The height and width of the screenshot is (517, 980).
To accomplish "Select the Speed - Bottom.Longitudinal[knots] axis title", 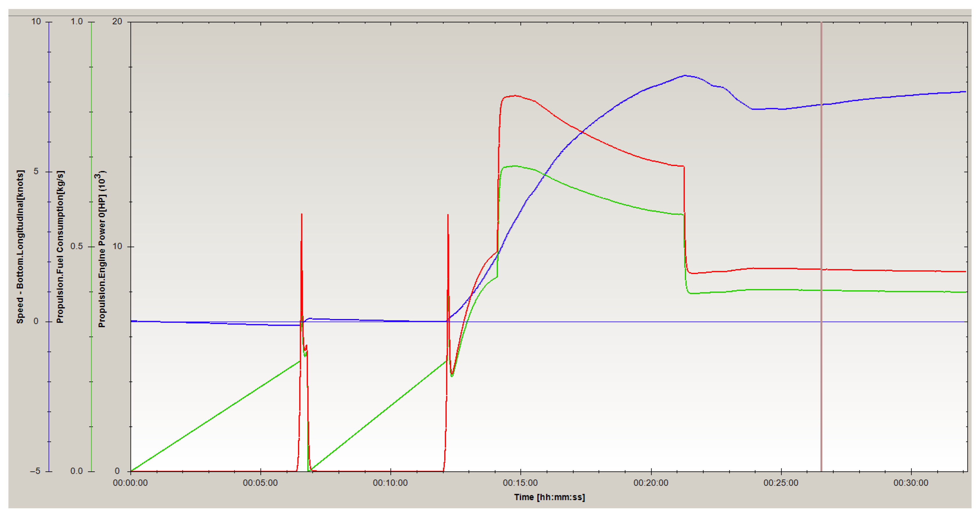I will tap(20, 246).
